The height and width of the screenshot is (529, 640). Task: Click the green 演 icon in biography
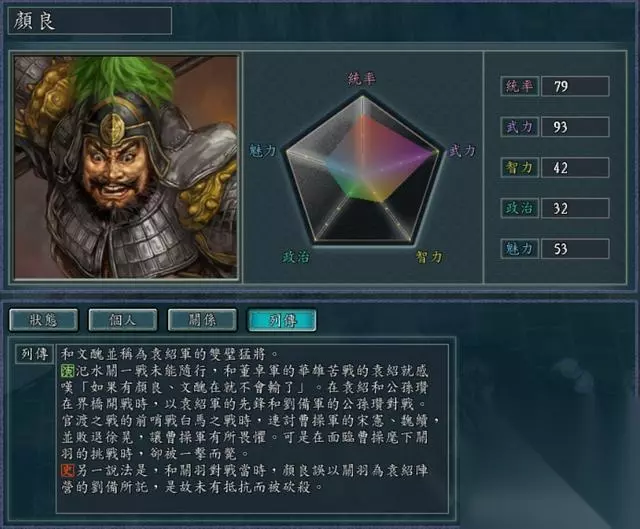[67, 371]
